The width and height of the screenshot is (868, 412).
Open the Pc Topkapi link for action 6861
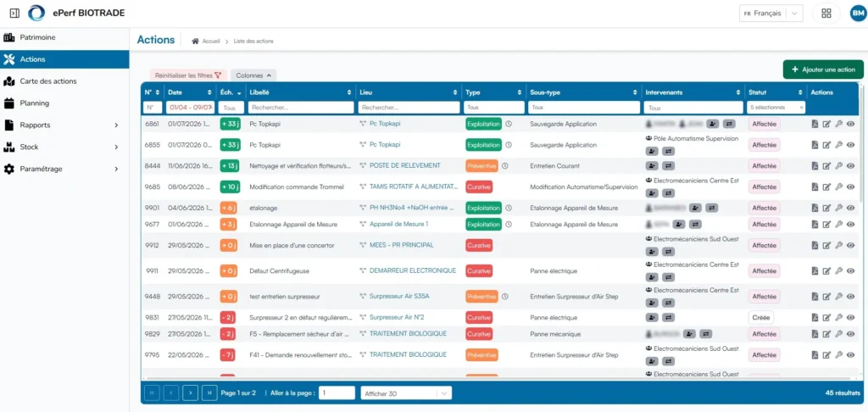coord(385,124)
